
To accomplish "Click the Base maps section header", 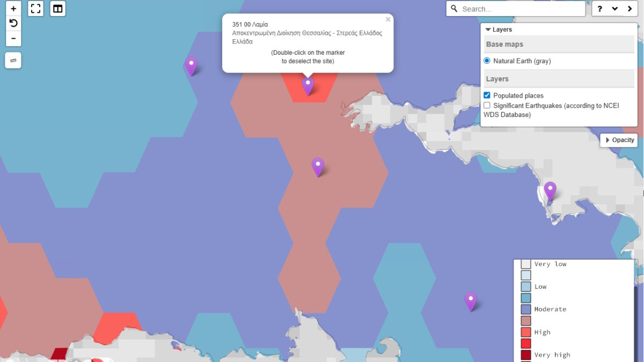I will (559, 45).
